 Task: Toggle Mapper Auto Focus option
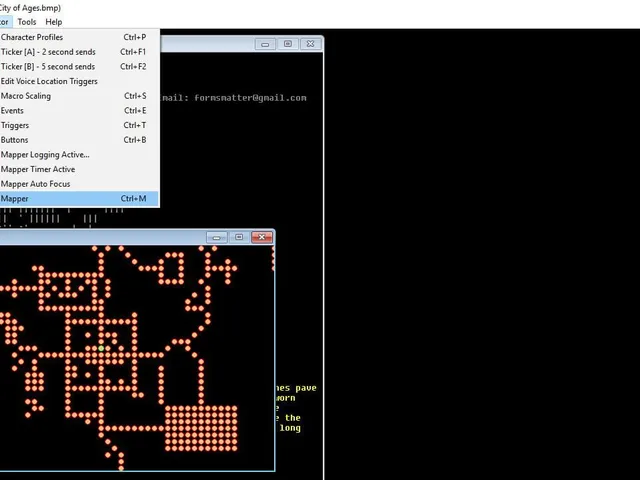coord(80,184)
